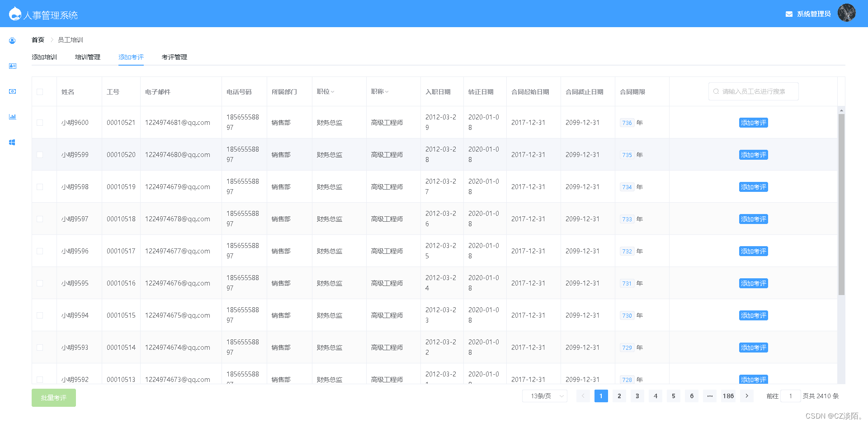Click the email 1224974681@qq.com
868x424 pixels.
point(178,123)
